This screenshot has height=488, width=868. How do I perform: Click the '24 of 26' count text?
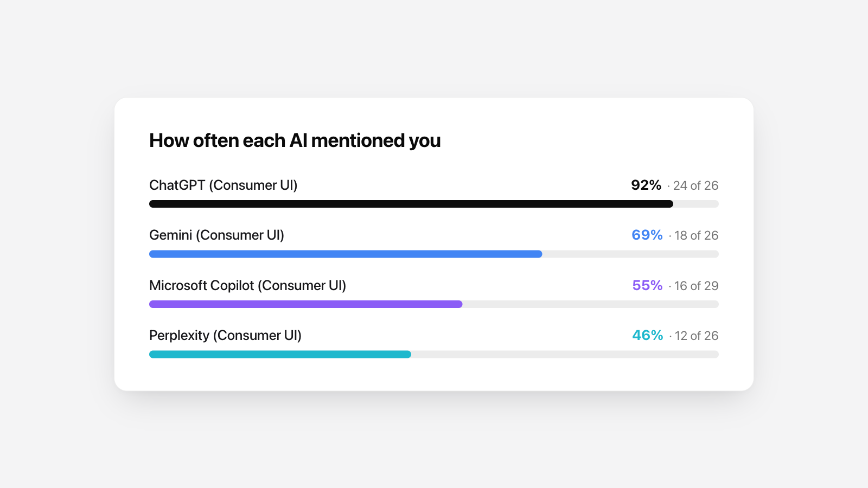click(695, 186)
